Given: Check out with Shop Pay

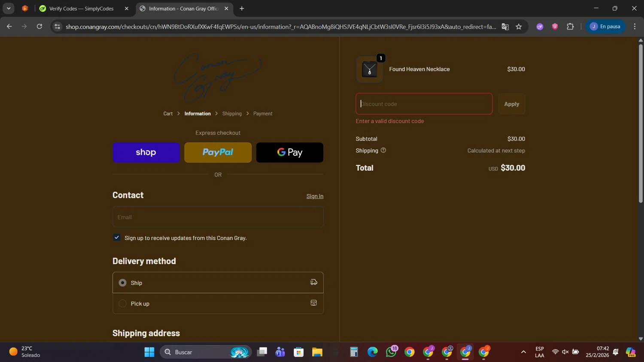Looking at the screenshot, I should point(146,152).
